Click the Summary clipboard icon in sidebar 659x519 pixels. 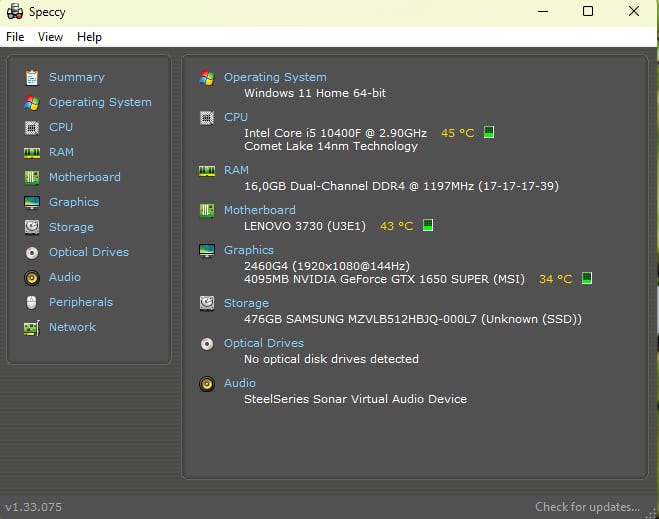(x=32, y=78)
